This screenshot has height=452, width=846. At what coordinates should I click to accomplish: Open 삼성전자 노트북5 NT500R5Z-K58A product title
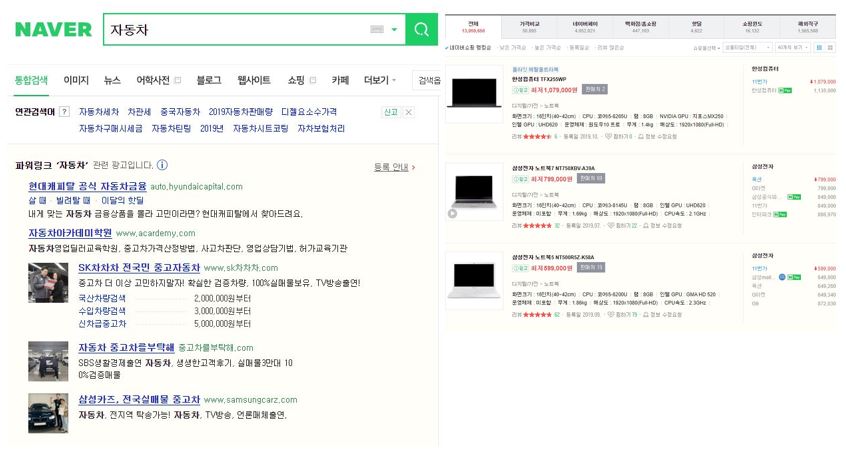point(553,257)
